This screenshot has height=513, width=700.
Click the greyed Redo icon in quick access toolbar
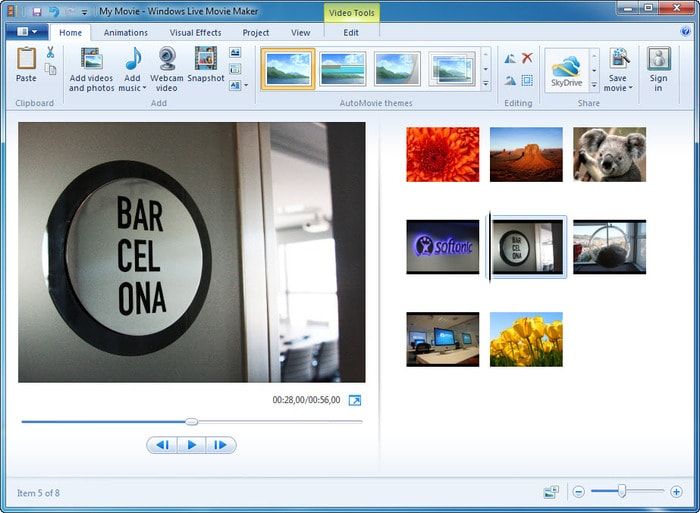click(70, 12)
